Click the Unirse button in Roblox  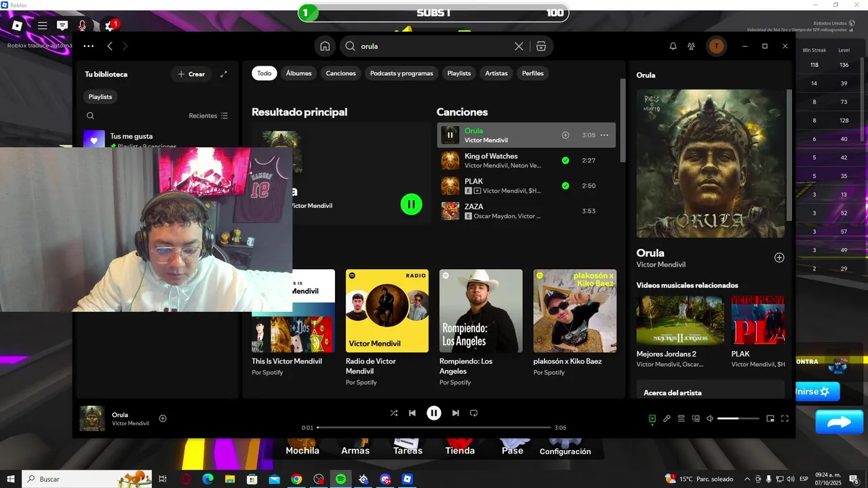[816, 391]
